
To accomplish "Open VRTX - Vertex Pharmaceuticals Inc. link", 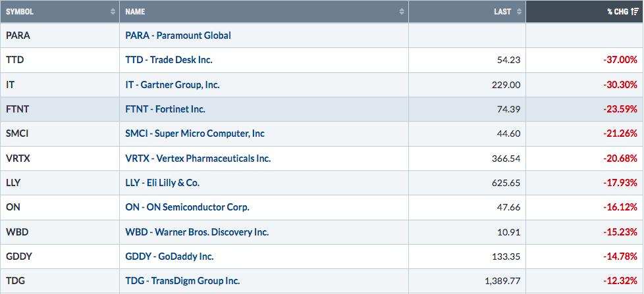I will coord(198,159).
